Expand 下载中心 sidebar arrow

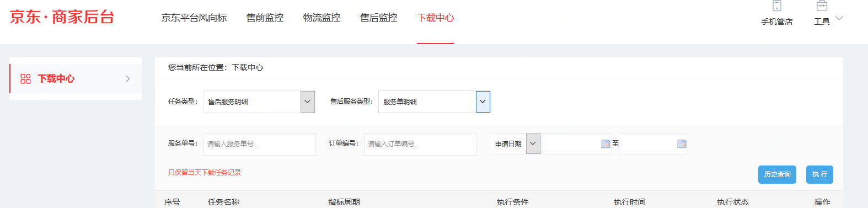[x=128, y=79]
